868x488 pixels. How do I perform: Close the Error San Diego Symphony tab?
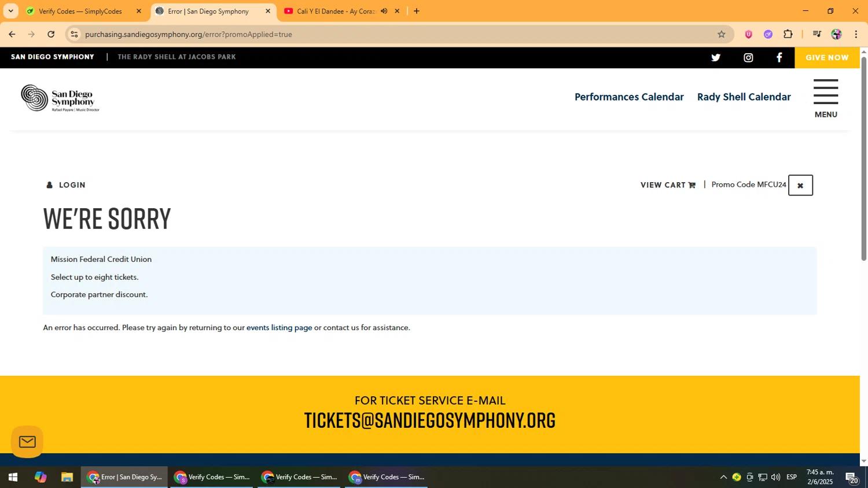[267, 11]
